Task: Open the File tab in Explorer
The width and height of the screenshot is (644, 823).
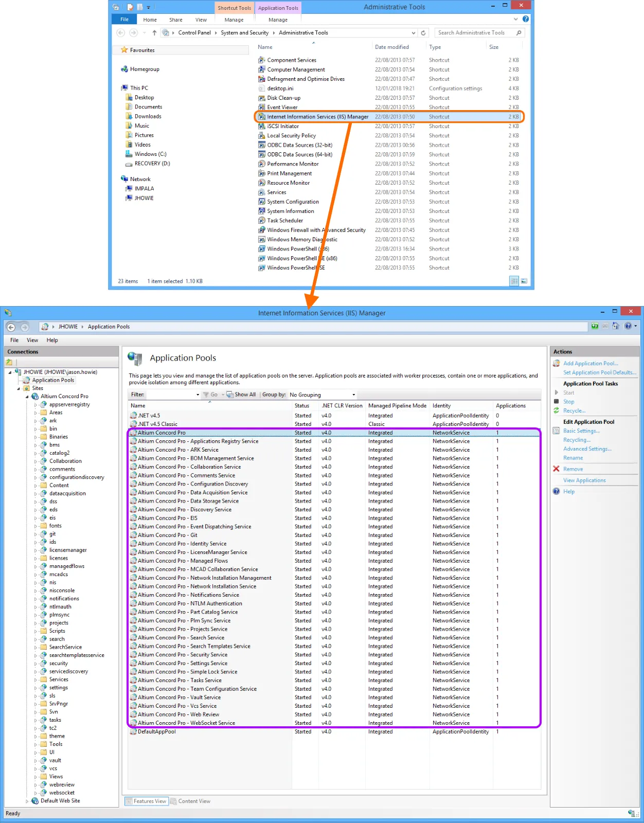Action: pos(124,20)
